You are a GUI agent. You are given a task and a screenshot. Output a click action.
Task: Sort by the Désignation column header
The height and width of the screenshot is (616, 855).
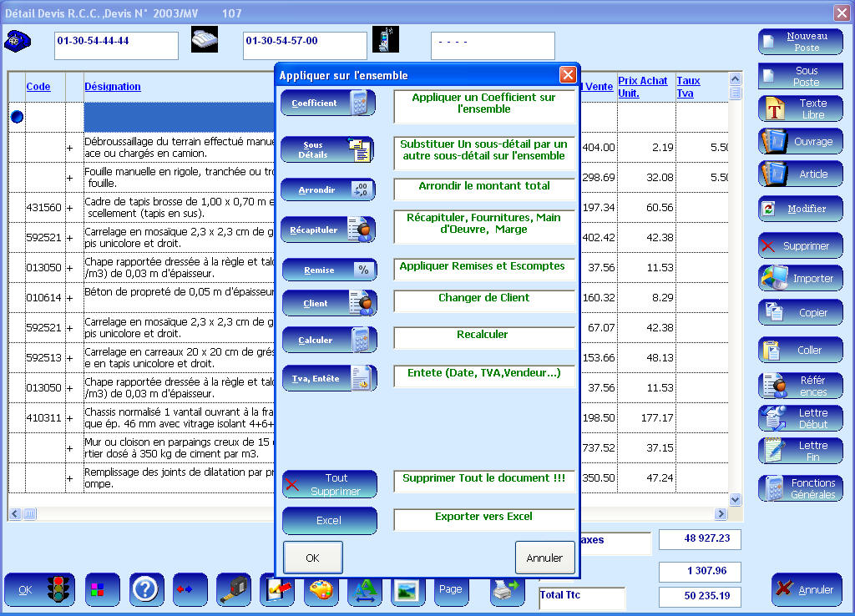[113, 86]
